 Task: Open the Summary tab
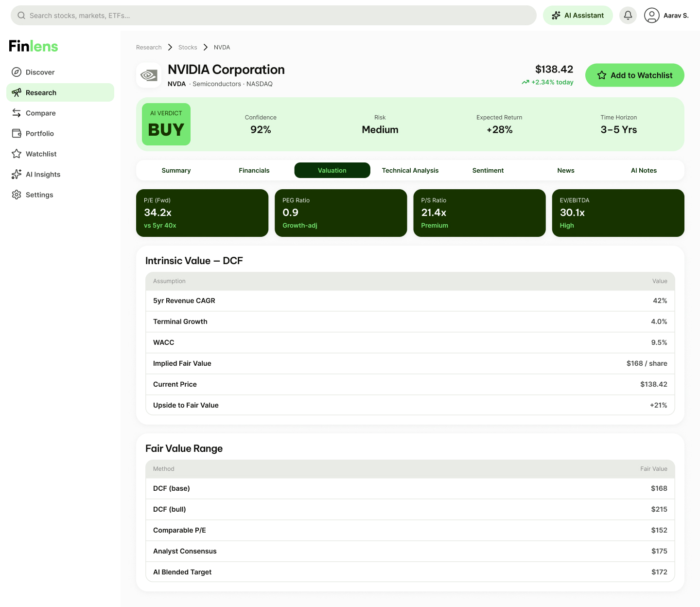[176, 170]
